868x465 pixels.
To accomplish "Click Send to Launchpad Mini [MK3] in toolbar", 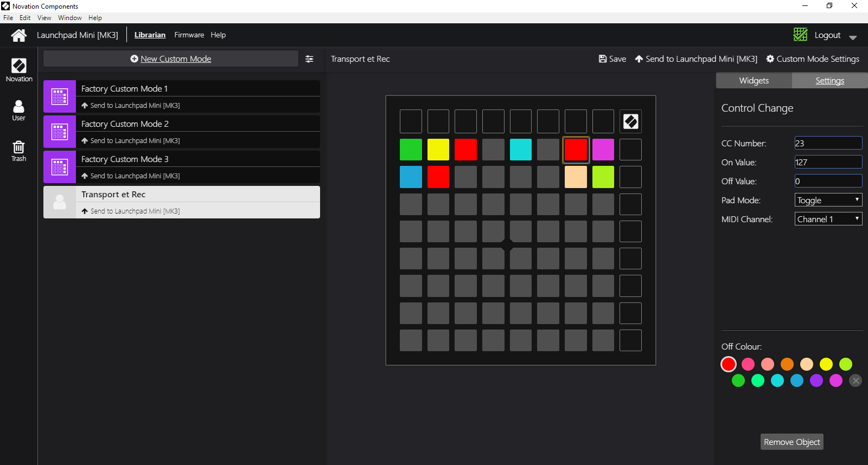I will (x=696, y=59).
